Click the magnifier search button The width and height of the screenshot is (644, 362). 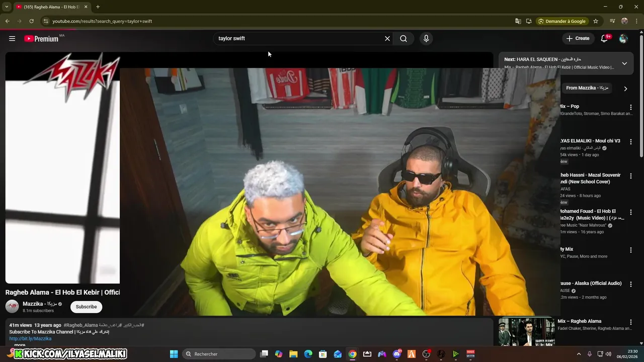pyautogui.click(x=404, y=39)
